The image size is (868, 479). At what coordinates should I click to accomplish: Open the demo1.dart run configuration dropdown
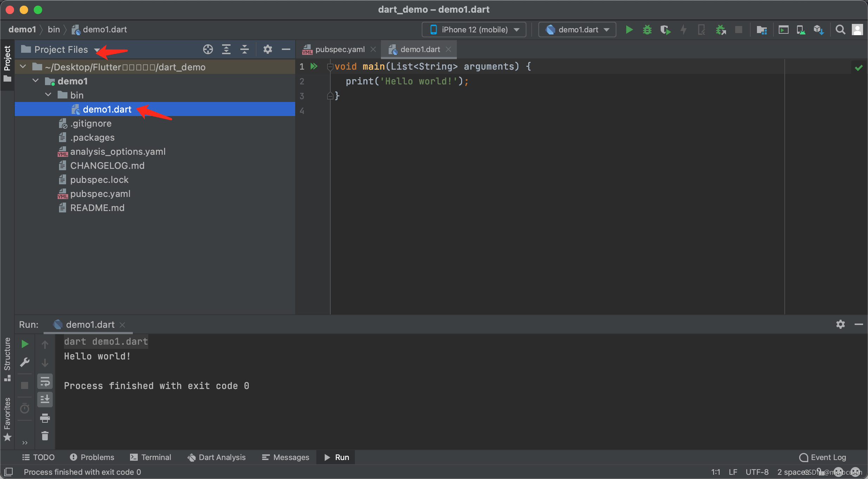tap(577, 30)
